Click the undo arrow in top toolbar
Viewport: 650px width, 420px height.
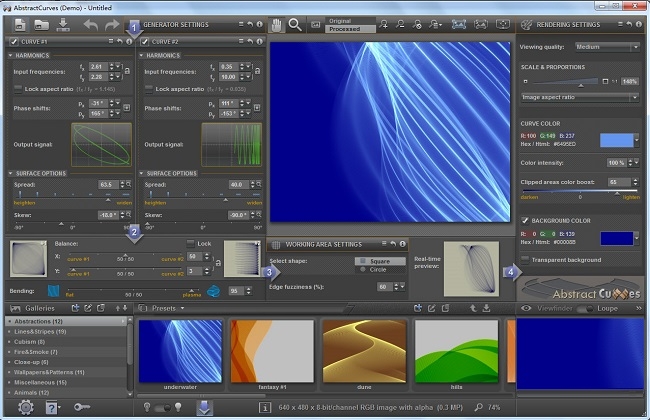[x=91, y=25]
